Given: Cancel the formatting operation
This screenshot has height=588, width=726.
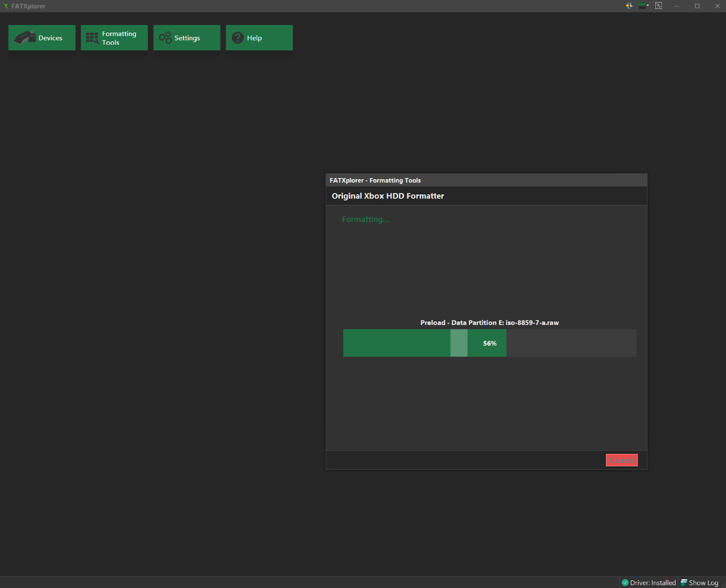Looking at the screenshot, I should pyautogui.click(x=622, y=460).
